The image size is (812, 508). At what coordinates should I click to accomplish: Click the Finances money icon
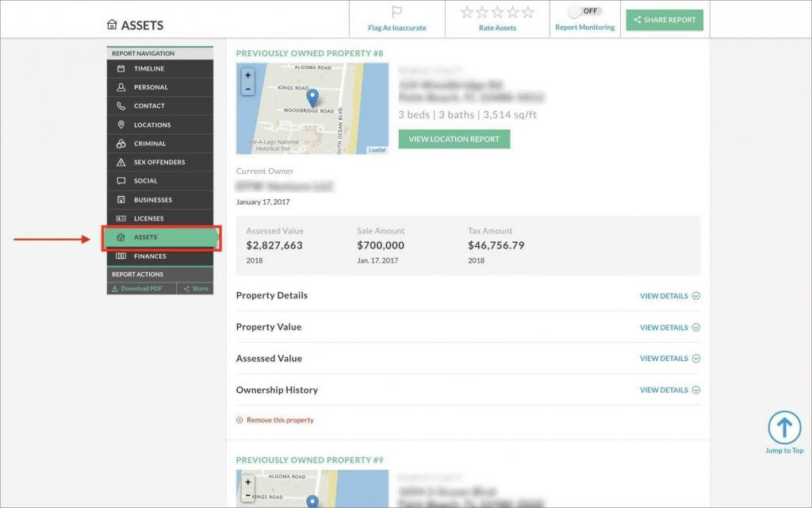(x=121, y=256)
